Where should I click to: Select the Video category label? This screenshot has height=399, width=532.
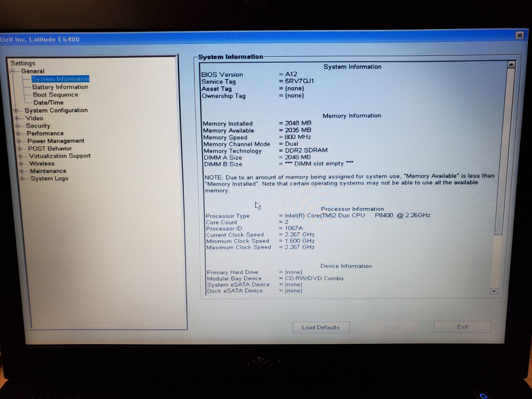coord(34,118)
